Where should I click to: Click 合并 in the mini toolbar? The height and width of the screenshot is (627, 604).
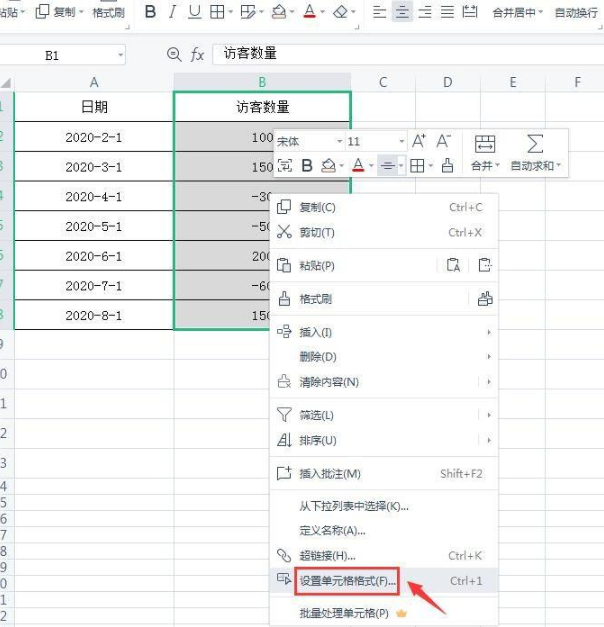[485, 153]
